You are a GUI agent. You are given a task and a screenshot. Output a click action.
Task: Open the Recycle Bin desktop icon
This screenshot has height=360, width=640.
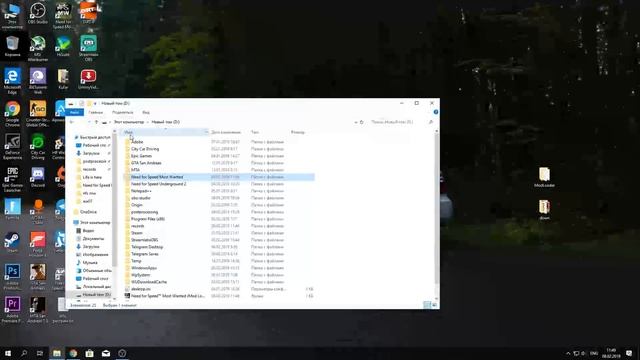(12, 46)
